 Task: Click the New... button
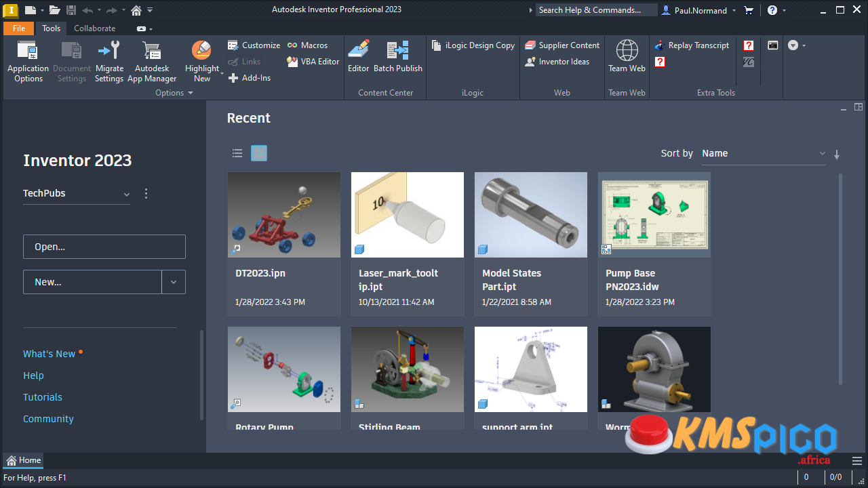click(92, 282)
